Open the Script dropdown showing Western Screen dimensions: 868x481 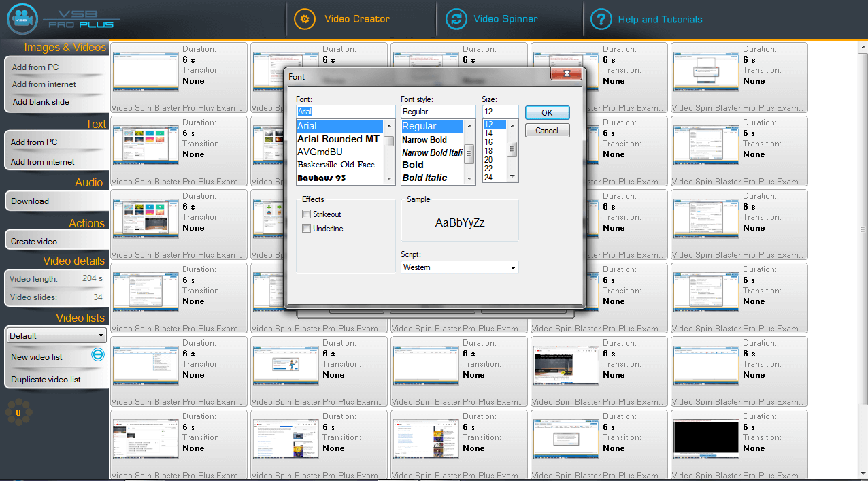459,267
